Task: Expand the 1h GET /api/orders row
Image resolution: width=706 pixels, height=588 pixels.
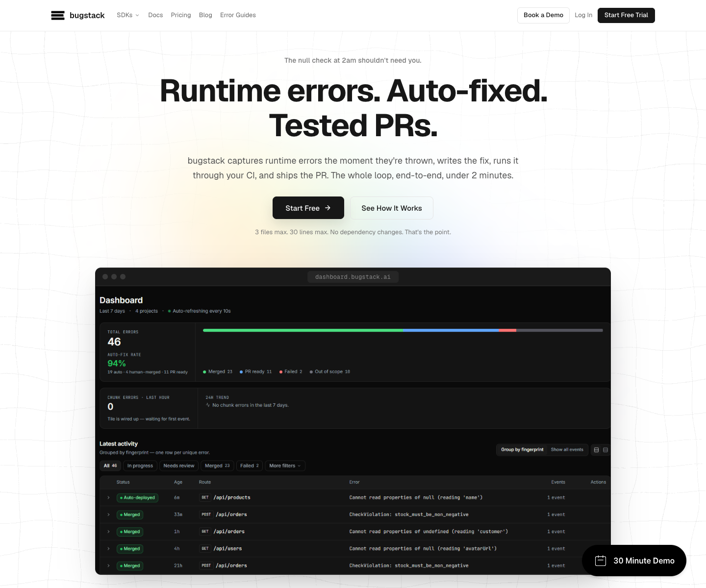Action: (x=108, y=532)
